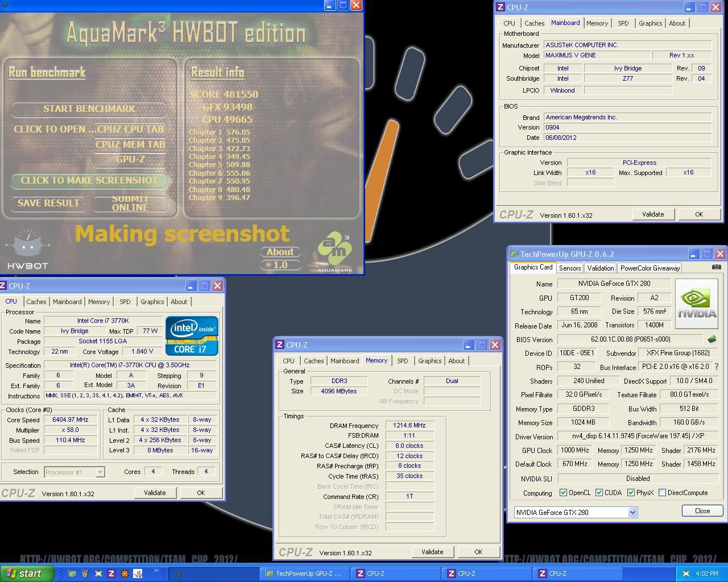The height and width of the screenshot is (582, 728).
Task: Open the Caches tab in the CPU-Z processor window
Action: [36, 302]
